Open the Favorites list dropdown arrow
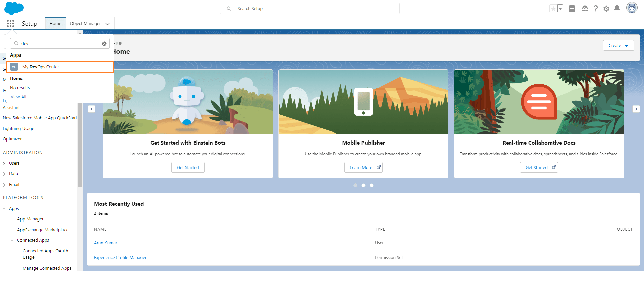Screen dimensions: 644x281 pyautogui.click(x=560, y=9)
